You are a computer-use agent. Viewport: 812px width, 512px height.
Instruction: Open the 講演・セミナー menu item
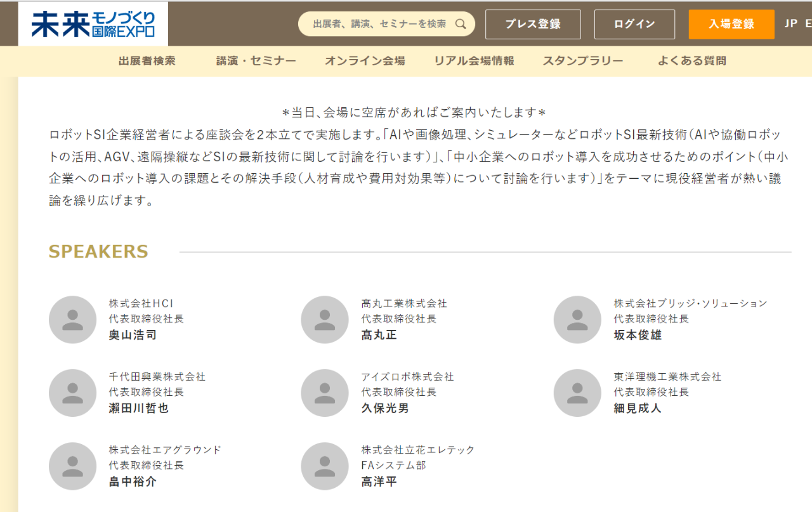pos(256,61)
